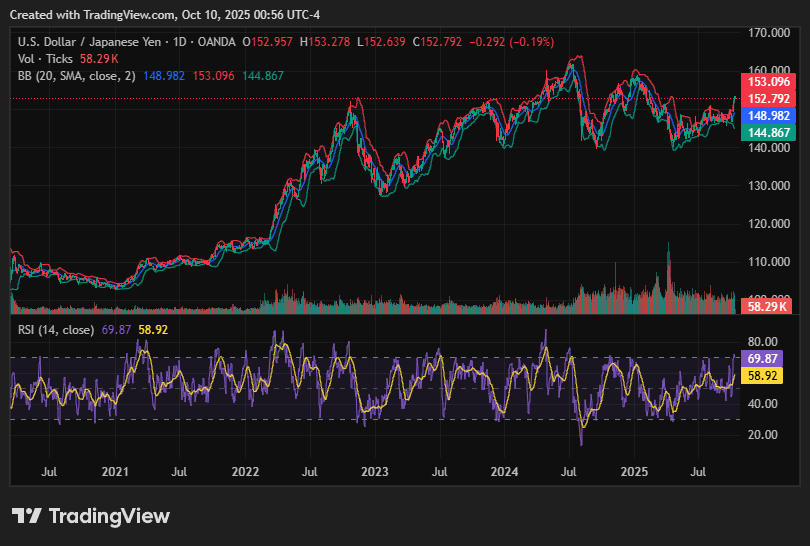Click the yellow 58.92 RSI axis tag
Screen dimensions: 810x546
pyautogui.click(x=763, y=376)
